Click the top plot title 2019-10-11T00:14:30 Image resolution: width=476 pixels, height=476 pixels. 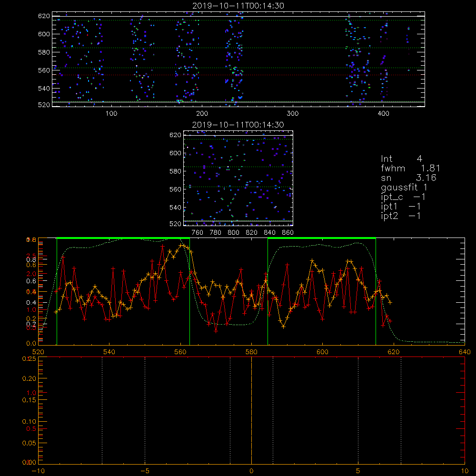238,6
